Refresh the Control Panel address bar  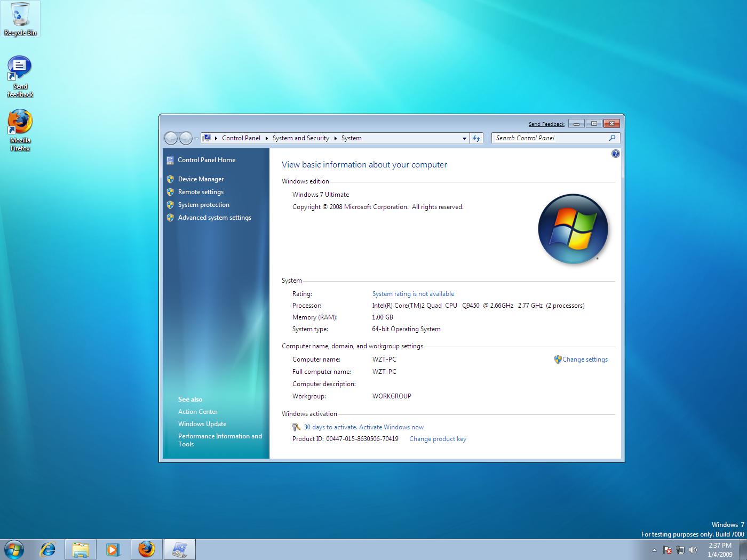[x=476, y=138]
